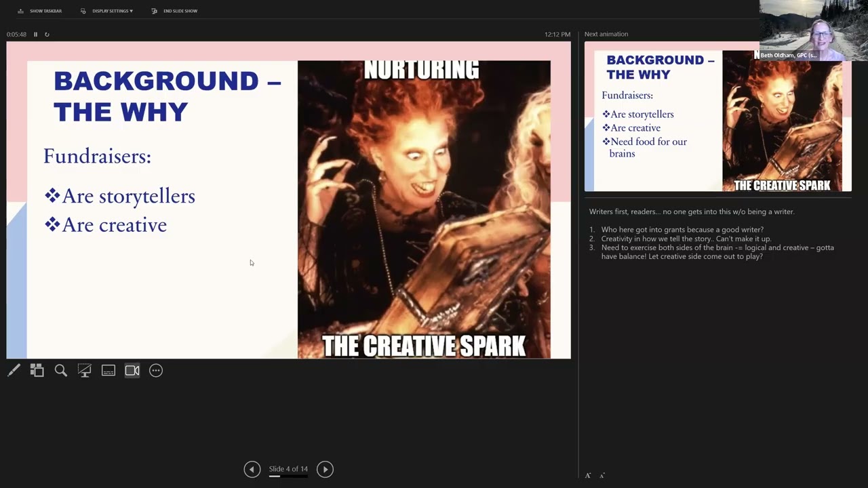
Task: Click the 'Next animation' label
Action: (x=606, y=34)
